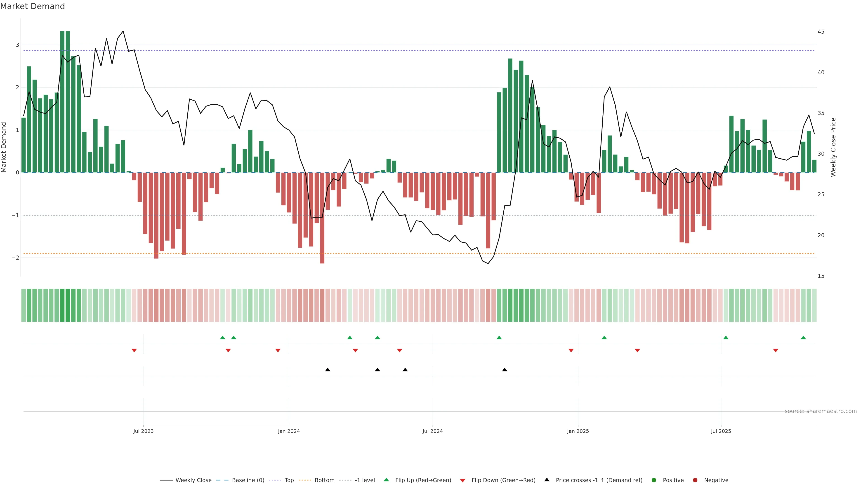
Task: Toggle the -1 level legend entry
Action: point(365,480)
